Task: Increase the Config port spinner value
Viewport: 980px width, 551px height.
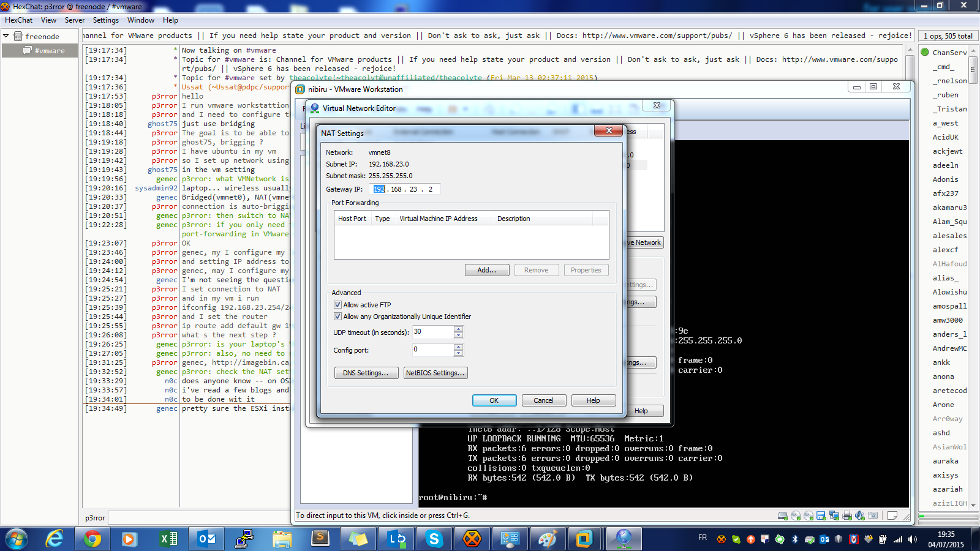Action: point(458,347)
